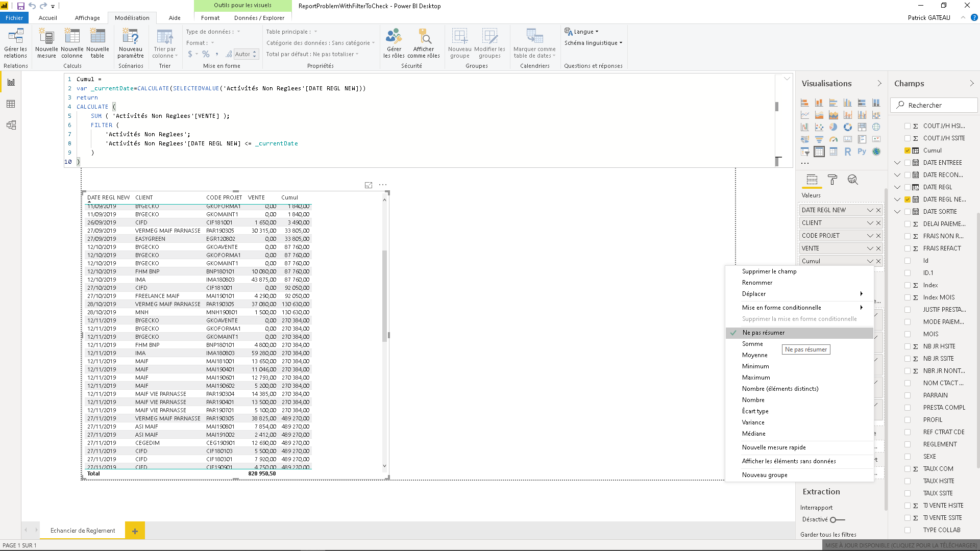Check the DATE SORTIE field checkbox
This screenshot has height=551, width=980.
pos(908,212)
